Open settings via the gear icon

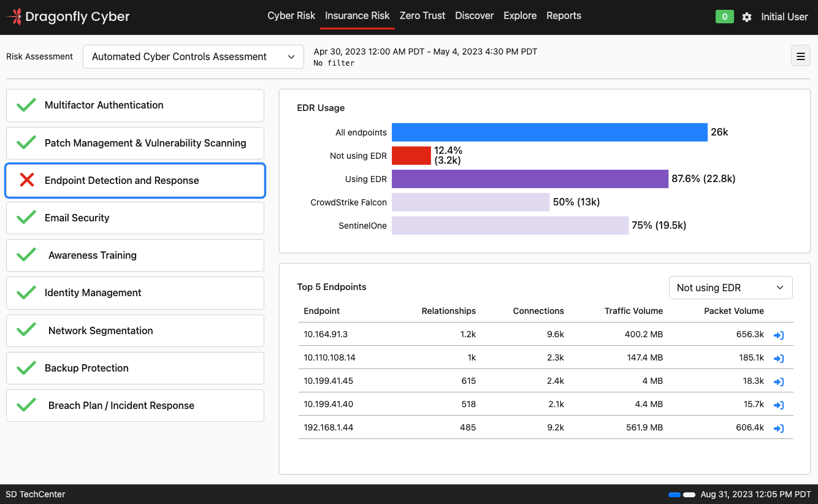(746, 17)
